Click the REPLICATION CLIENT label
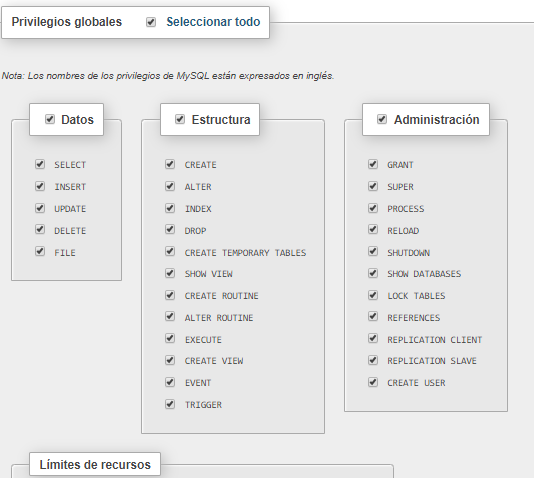Screen dimensions: 534x478 [435, 340]
